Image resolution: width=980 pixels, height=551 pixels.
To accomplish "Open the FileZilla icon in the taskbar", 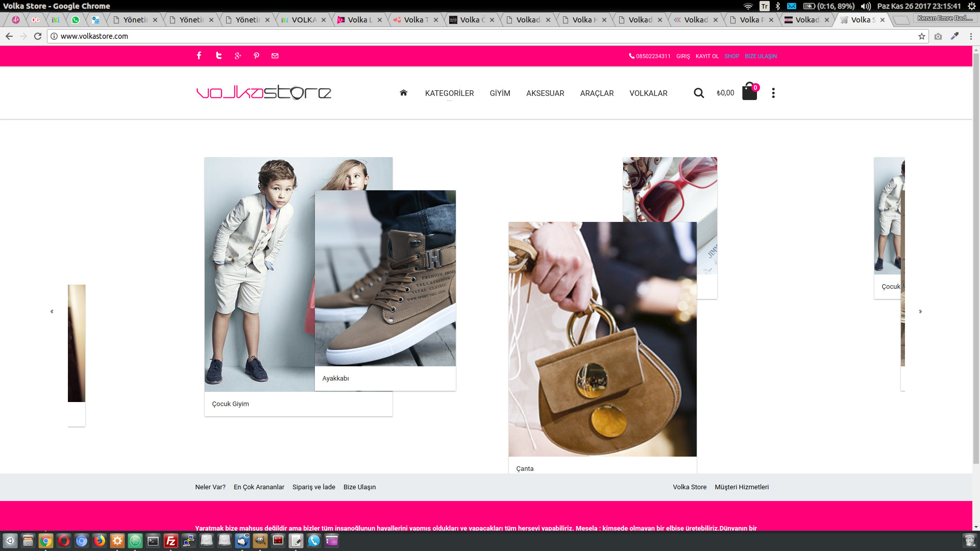I will click(x=171, y=541).
